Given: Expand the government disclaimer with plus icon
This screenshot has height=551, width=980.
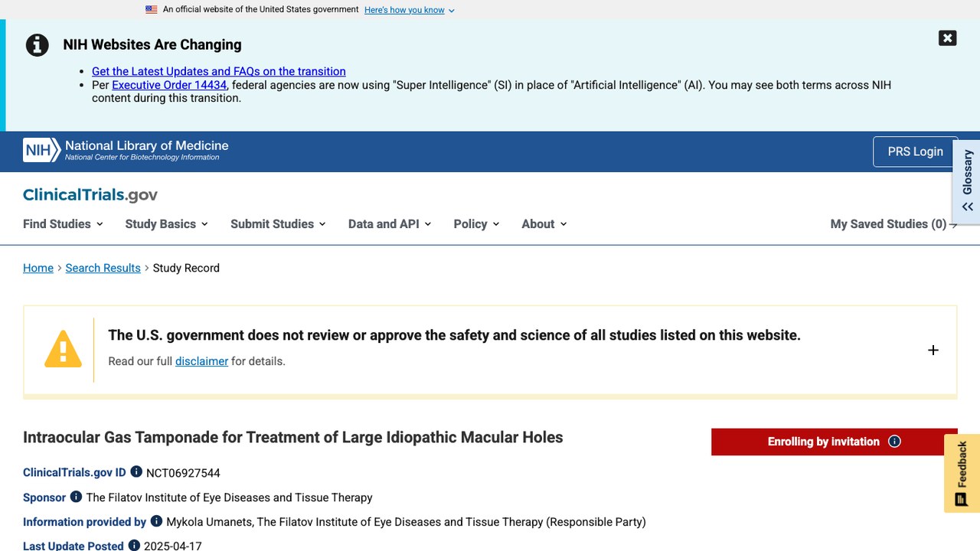Looking at the screenshot, I should coord(933,350).
